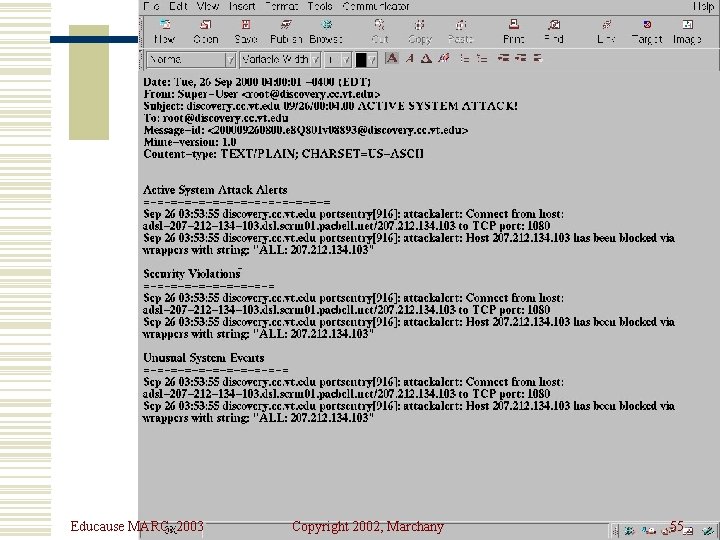Click "Connect from host" line under Active Alerts
The width and height of the screenshot is (720, 540).
(353, 214)
